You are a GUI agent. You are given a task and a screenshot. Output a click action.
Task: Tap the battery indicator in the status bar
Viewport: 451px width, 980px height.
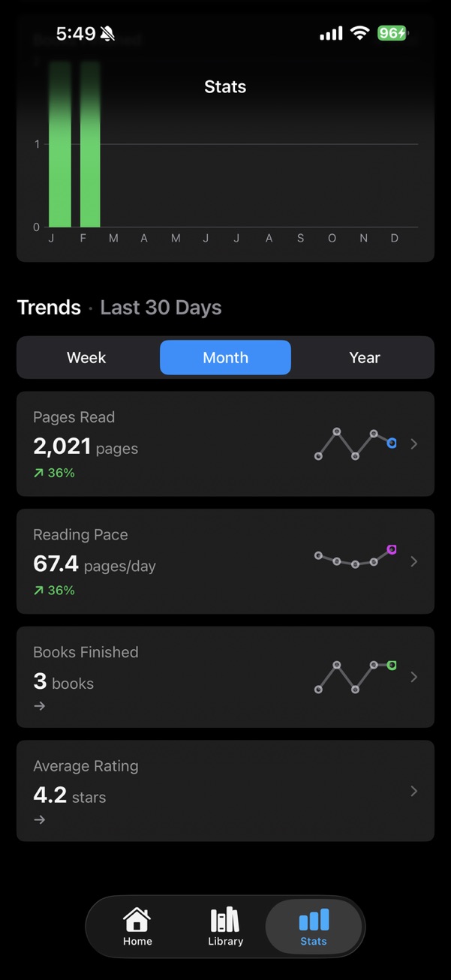[392, 33]
